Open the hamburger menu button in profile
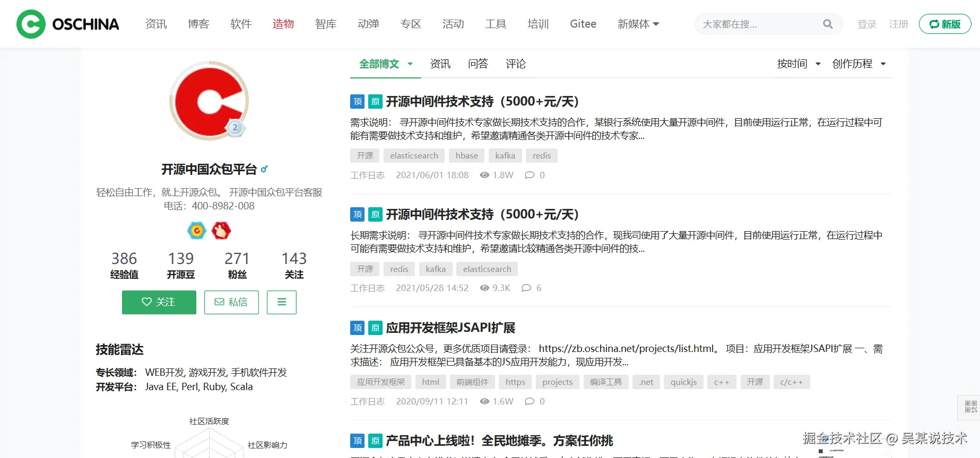 tap(282, 302)
